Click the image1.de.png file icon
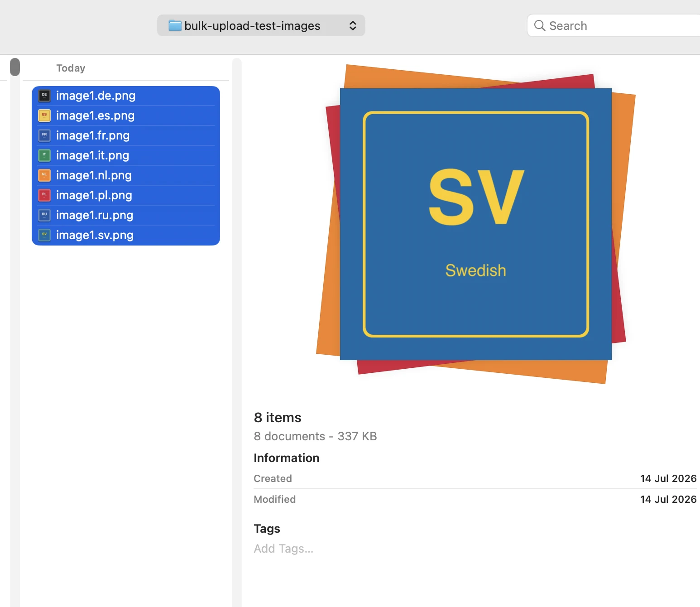700x607 pixels. [x=44, y=96]
